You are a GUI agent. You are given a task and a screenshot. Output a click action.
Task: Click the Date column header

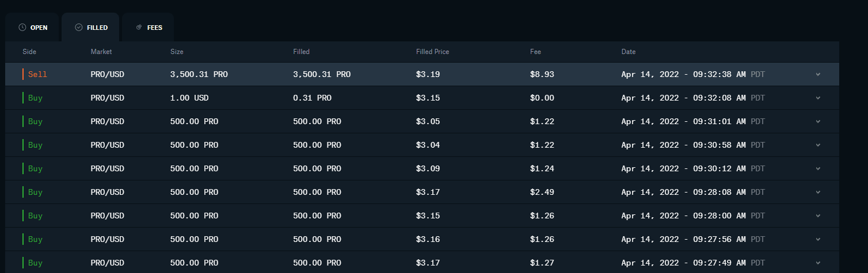point(629,52)
